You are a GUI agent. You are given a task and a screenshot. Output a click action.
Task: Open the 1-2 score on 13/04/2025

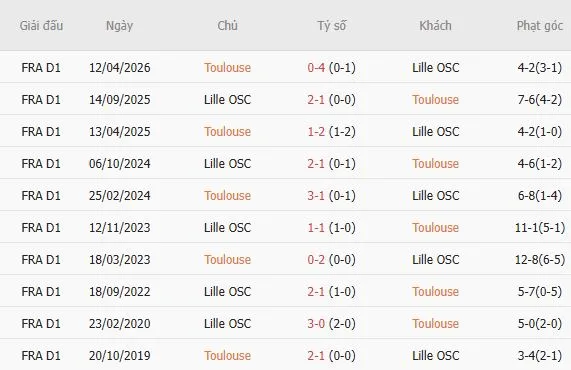pos(316,132)
